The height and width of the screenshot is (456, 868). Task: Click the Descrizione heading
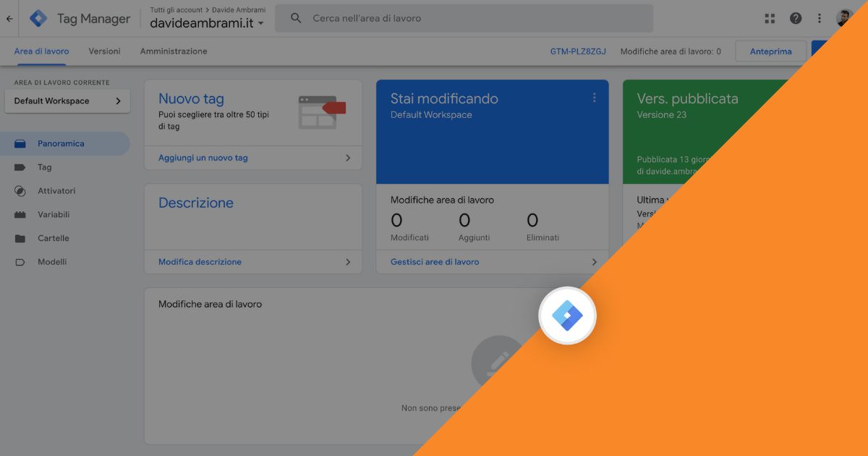click(x=196, y=203)
